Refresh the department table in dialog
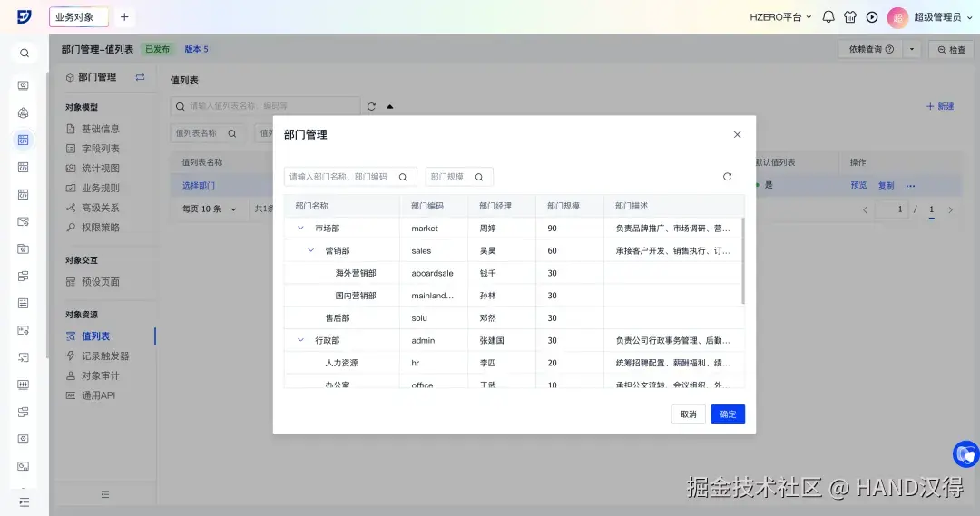 (x=727, y=177)
